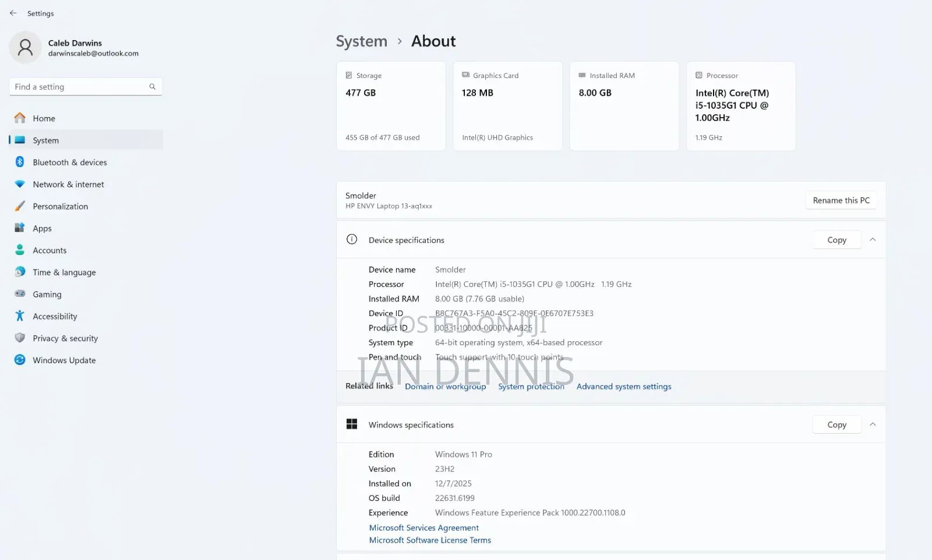This screenshot has height=560, width=932.
Task: Select the Product ID value text
Action: [x=483, y=328]
